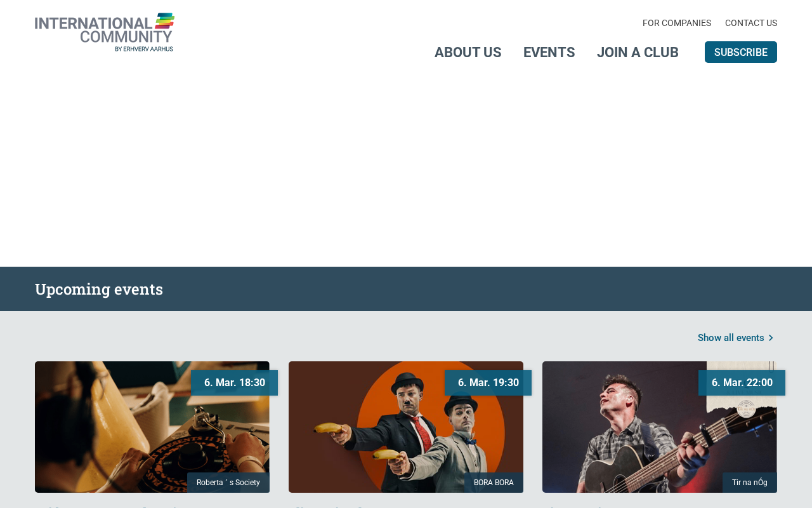Image resolution: width=812 pixels, height=508 pixels.
Task: Click the SUBSCRIBE button
Action: [x=741, y=52]
